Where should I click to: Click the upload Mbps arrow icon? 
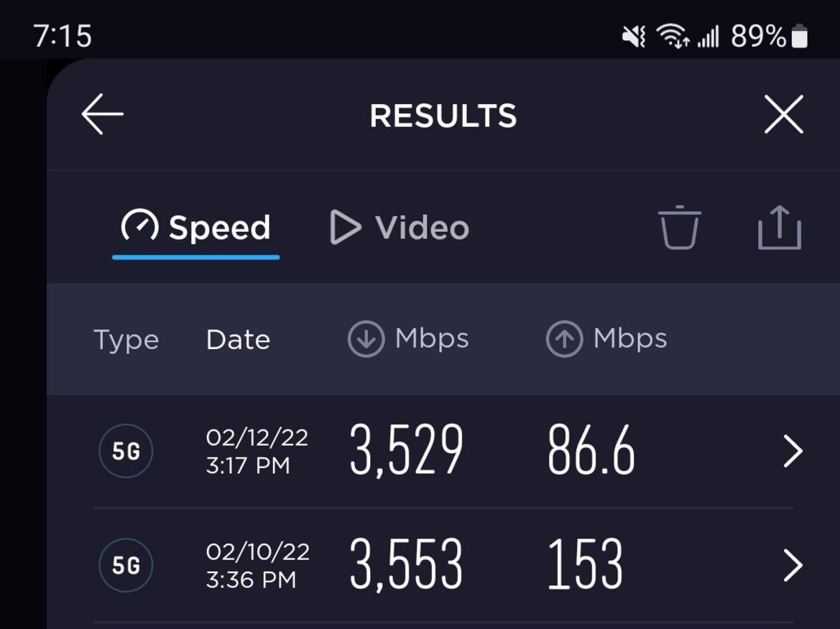[x=564, y=339]
